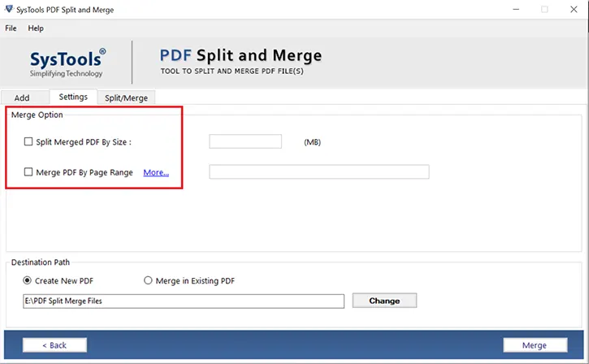
Task: Focus the size in MB input field
Action: pyautogui.click(x=245, y=141)
